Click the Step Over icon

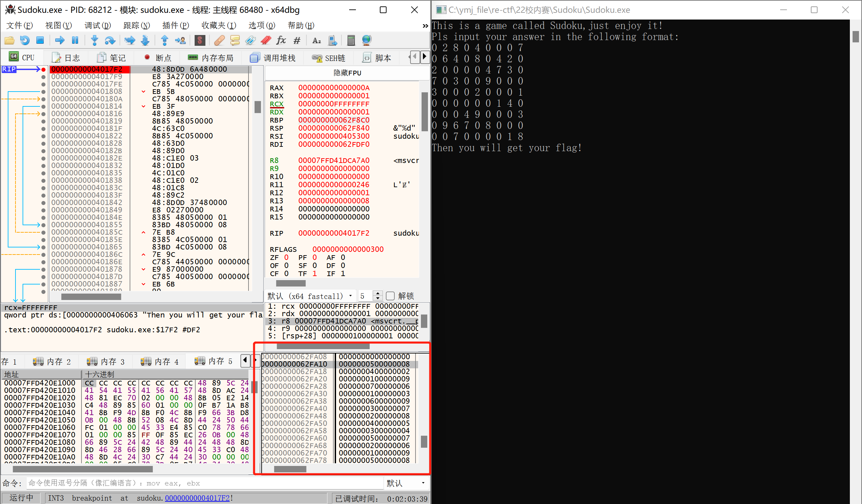(x=110, y=40)
